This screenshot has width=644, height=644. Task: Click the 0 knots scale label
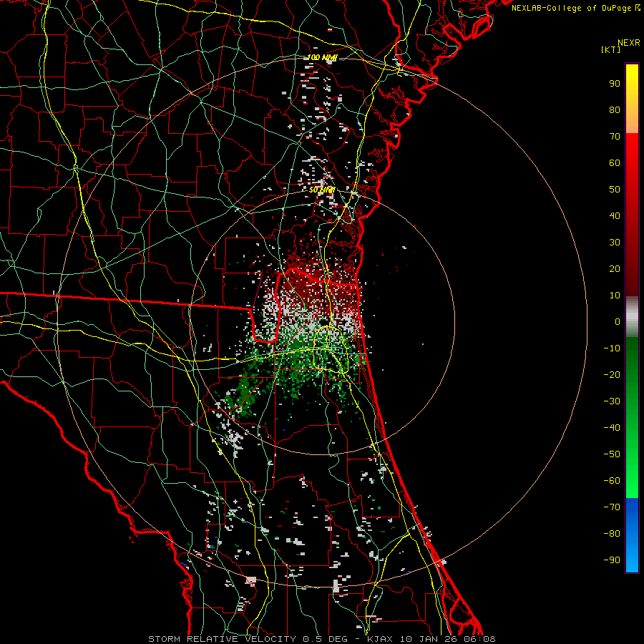pos(618,321)
